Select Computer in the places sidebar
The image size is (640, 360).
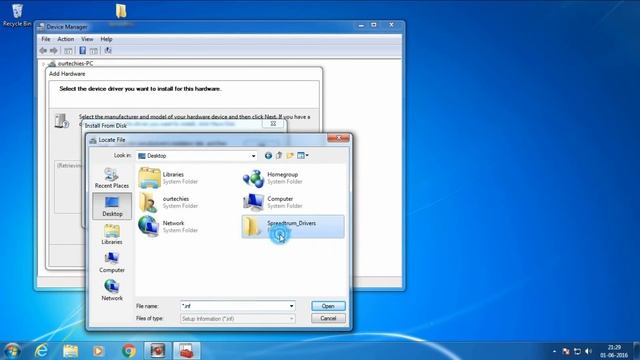111,262
